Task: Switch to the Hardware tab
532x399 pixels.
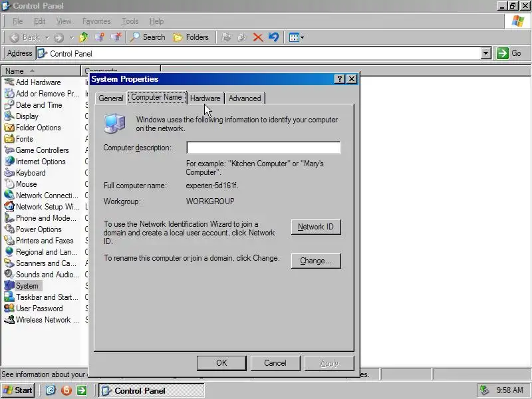Action: (x=205, y=98)
